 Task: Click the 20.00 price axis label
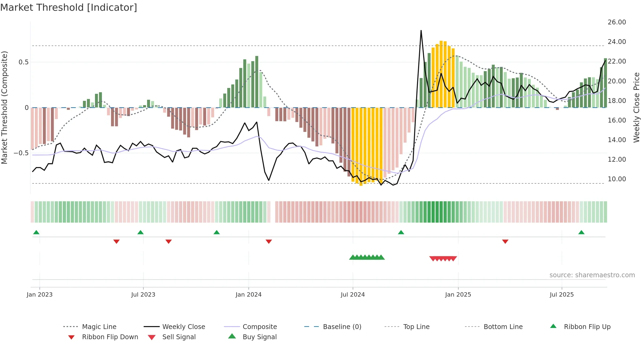coord(617,81)
